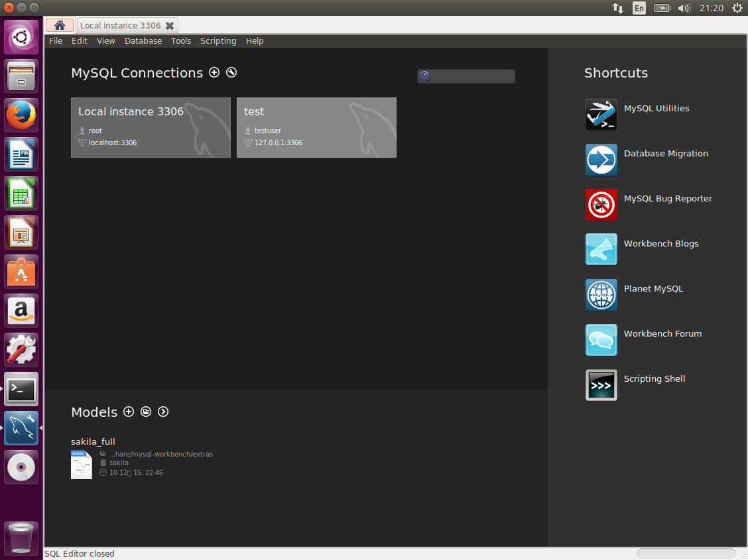This screenshot has width=748, height=560.
Task: Open the session gear menu
Action: (737, 8)
